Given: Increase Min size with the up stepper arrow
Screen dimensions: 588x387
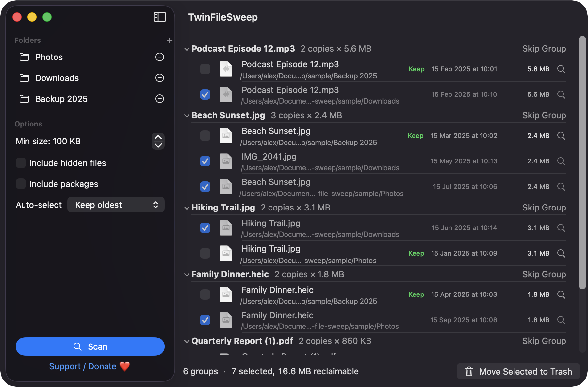Looking at the screenshot, I should tap(158, 137).
